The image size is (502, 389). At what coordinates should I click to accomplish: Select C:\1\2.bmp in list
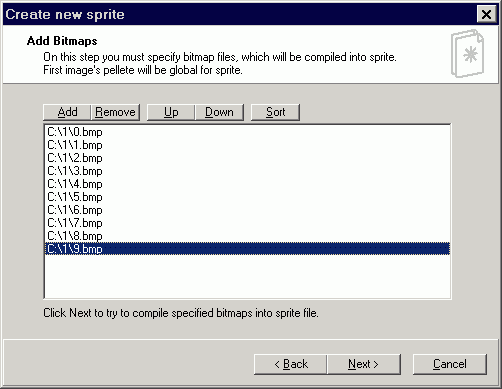click(247, 158)
